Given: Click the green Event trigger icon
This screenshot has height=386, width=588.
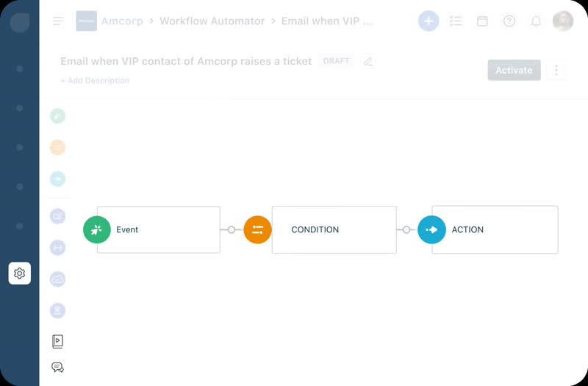Looking at the screenshot, I should pyautogui.click(x=97, y=229).
